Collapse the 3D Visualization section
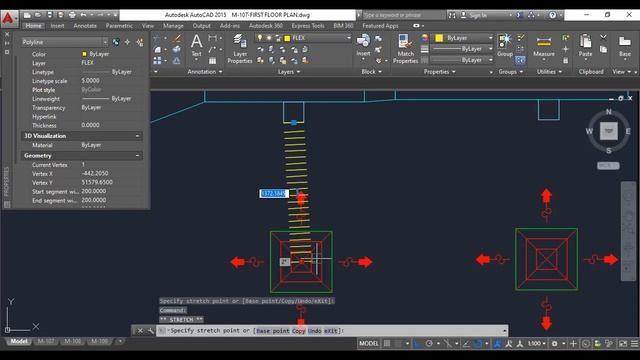 138,136
